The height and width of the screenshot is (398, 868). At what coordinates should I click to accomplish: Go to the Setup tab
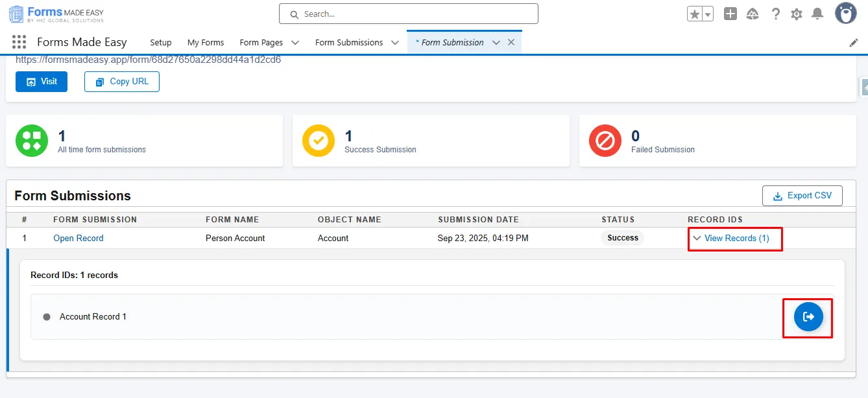(161, 43)
